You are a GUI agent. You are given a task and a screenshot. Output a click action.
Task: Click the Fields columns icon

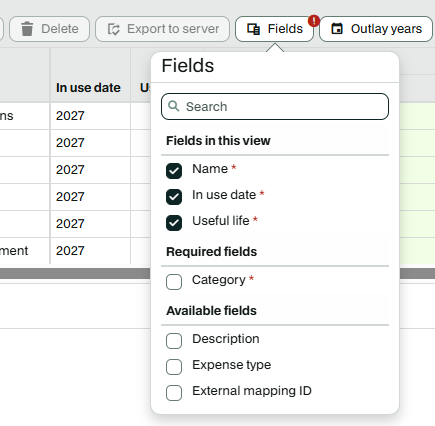(253, 29)
